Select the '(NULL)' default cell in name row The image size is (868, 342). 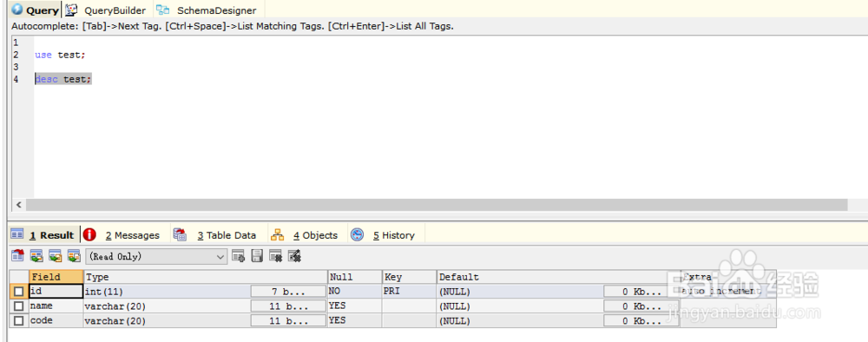(520, 306)
